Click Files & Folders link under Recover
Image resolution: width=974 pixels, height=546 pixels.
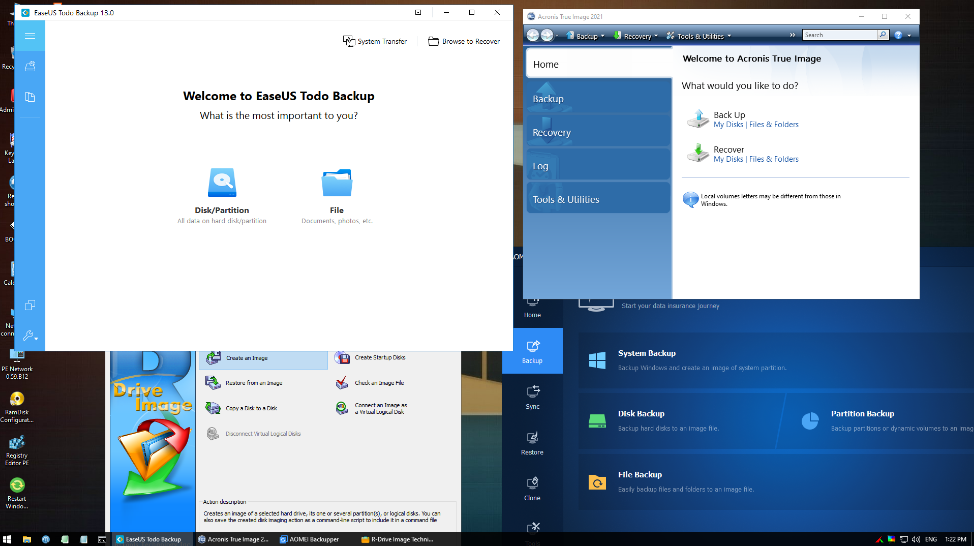(774, 159)
